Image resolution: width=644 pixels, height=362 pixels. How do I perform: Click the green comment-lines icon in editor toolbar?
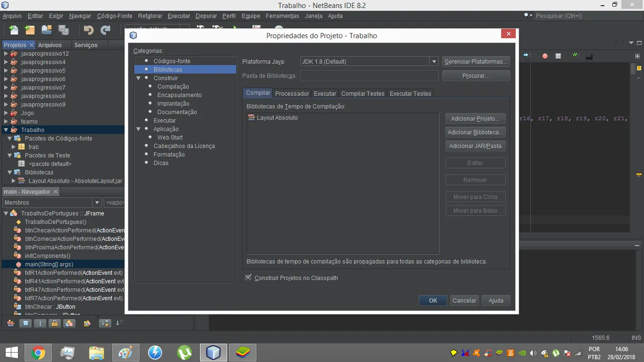575,56
